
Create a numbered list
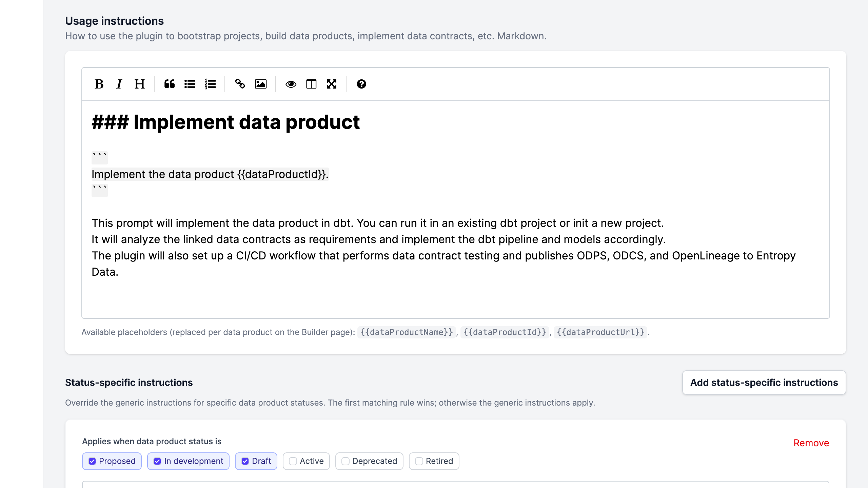210,84
